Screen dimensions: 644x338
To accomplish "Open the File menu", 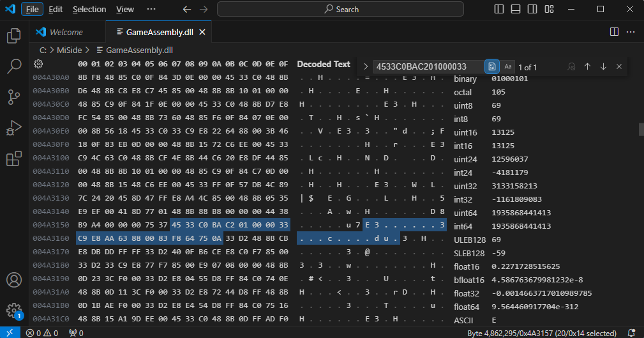I will (32, 9).
